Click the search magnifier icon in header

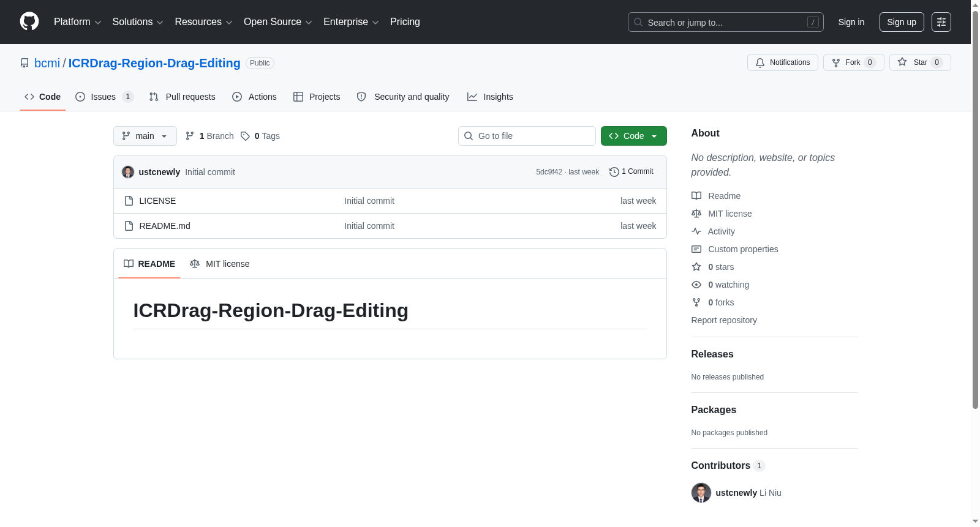coord(638,22)
